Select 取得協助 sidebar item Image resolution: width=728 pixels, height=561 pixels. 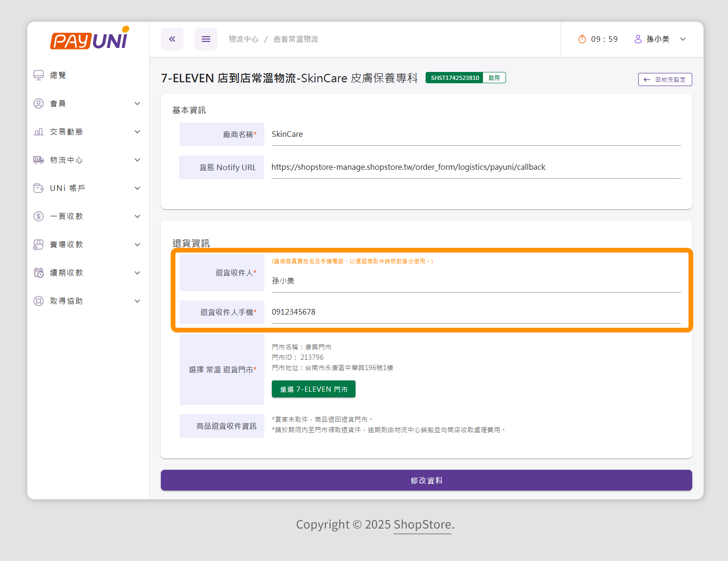point(88,301)
